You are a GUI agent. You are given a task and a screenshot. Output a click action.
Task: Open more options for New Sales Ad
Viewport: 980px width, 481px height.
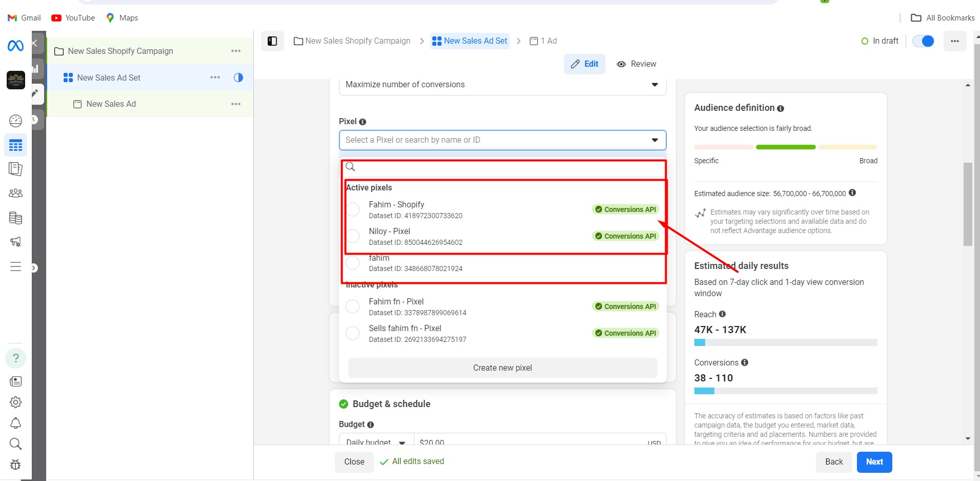click(x=236, y=104)
